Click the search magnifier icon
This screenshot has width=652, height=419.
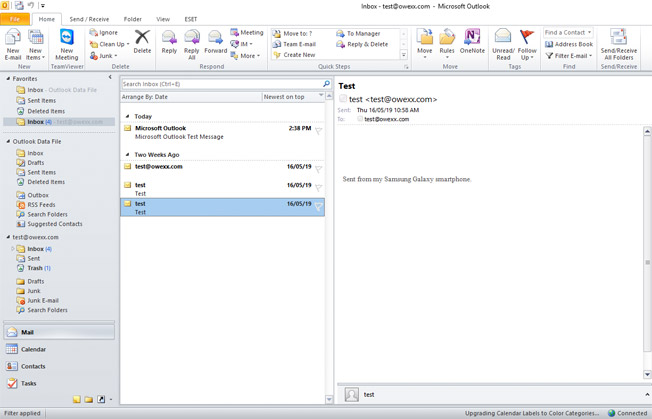(326, 84)
